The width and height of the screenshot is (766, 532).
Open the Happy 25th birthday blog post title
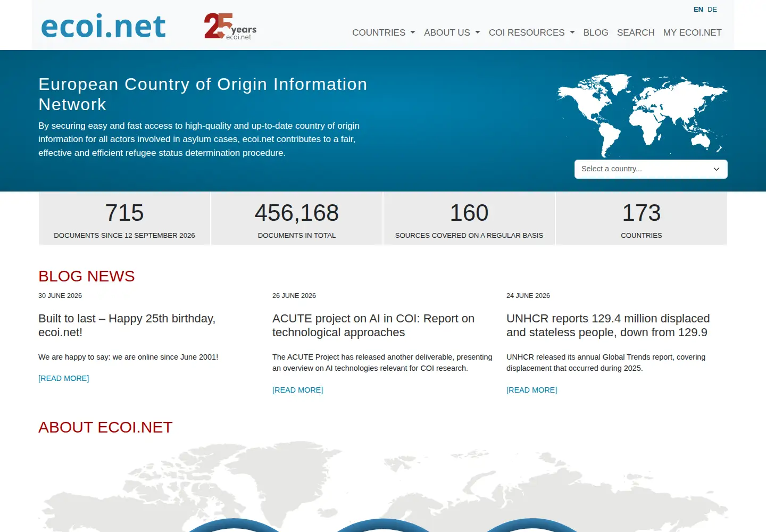point(127,326)
